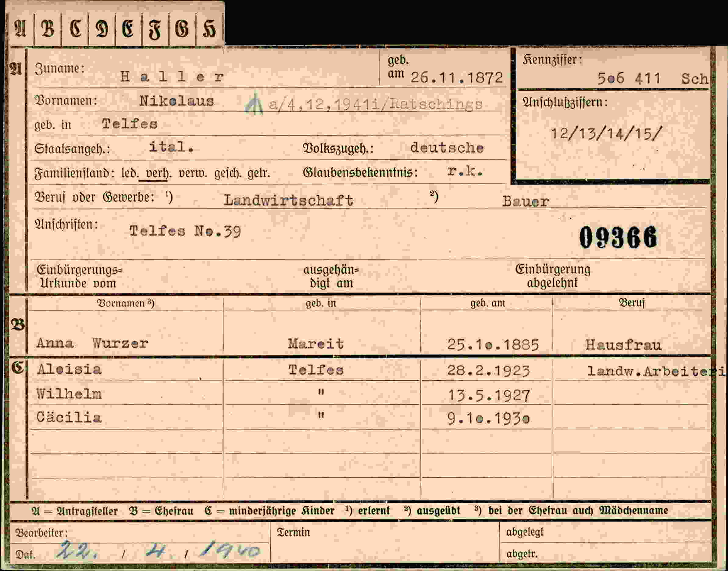Click the child name 'Wilhelm'
Image resolution: width=728 pixels, height=571 pixels.
click(69, 394)
